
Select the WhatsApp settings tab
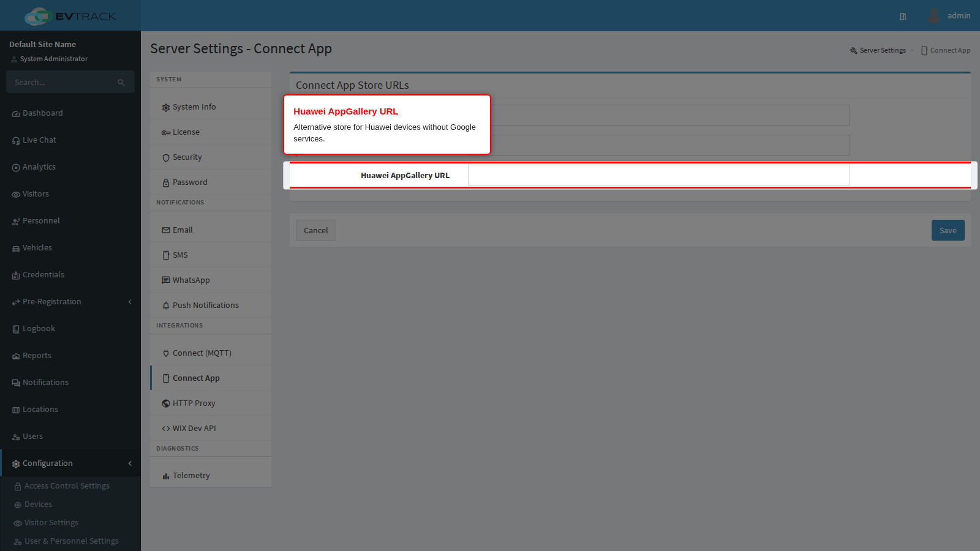[x=211, y=280]
